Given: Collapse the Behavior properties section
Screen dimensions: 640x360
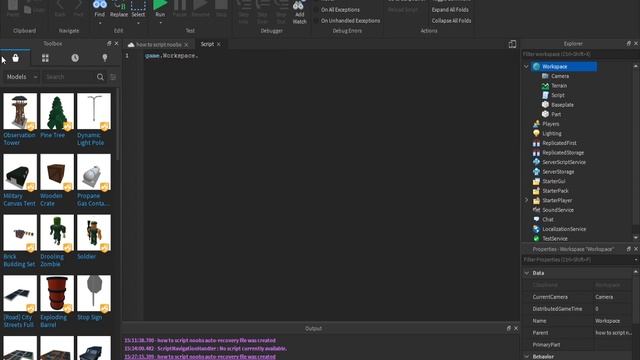Looking at the screenshot, I should point(527,356).
